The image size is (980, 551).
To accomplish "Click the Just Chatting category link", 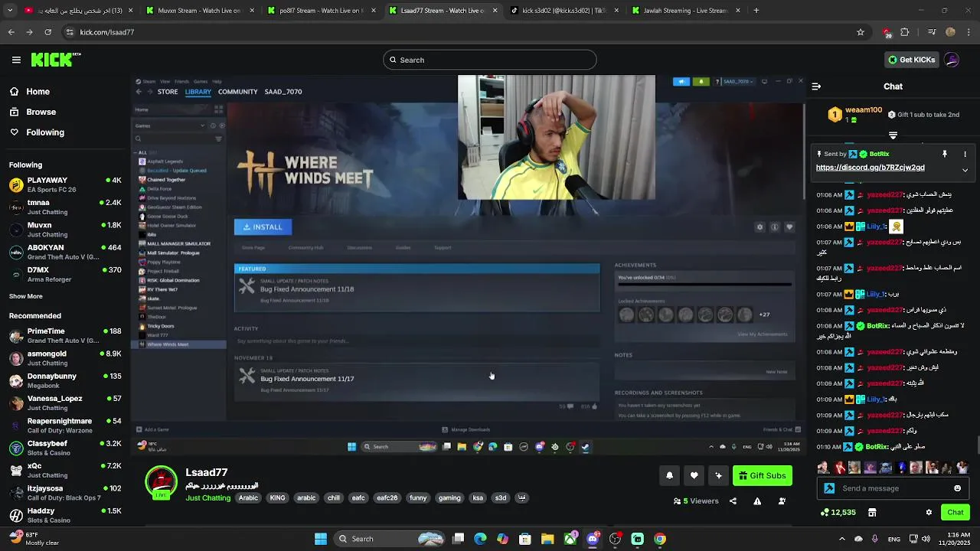I will 207,497.
